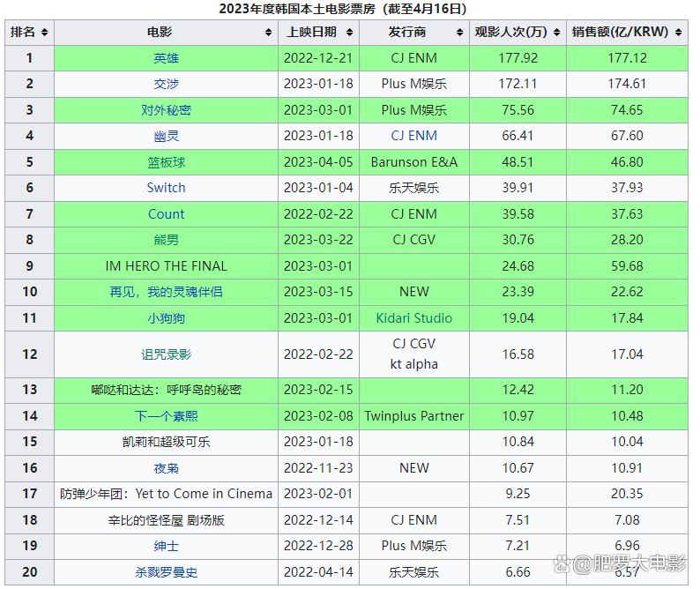Sort table by 排名 column arrow
Image resolution: width=700 pixels, height=589 pixels.
point(44,33)
